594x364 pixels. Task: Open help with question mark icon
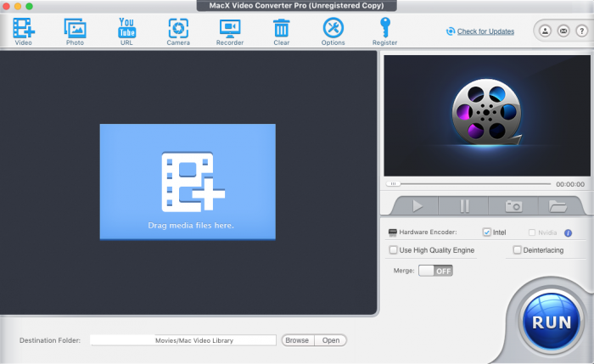point(581,31)
